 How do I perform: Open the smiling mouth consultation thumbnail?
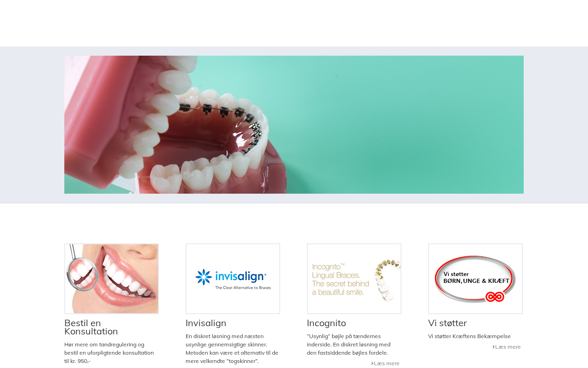pos(112,279)
